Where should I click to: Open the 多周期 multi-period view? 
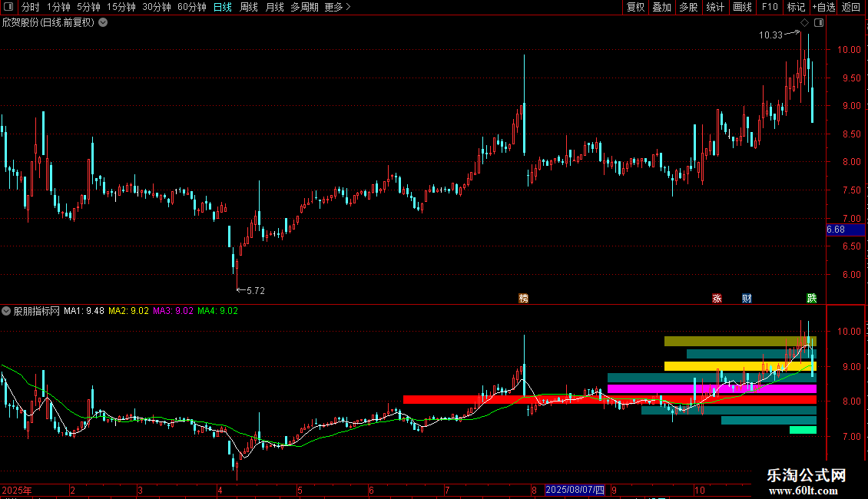[304, 7]
